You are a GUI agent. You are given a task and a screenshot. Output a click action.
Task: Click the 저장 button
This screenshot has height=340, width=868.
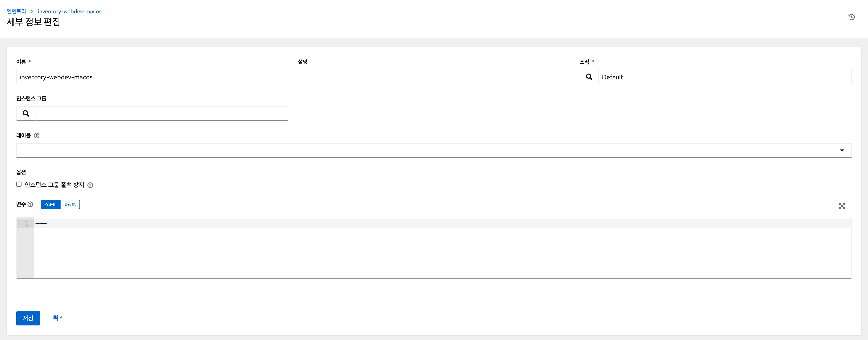coord(28,318)
